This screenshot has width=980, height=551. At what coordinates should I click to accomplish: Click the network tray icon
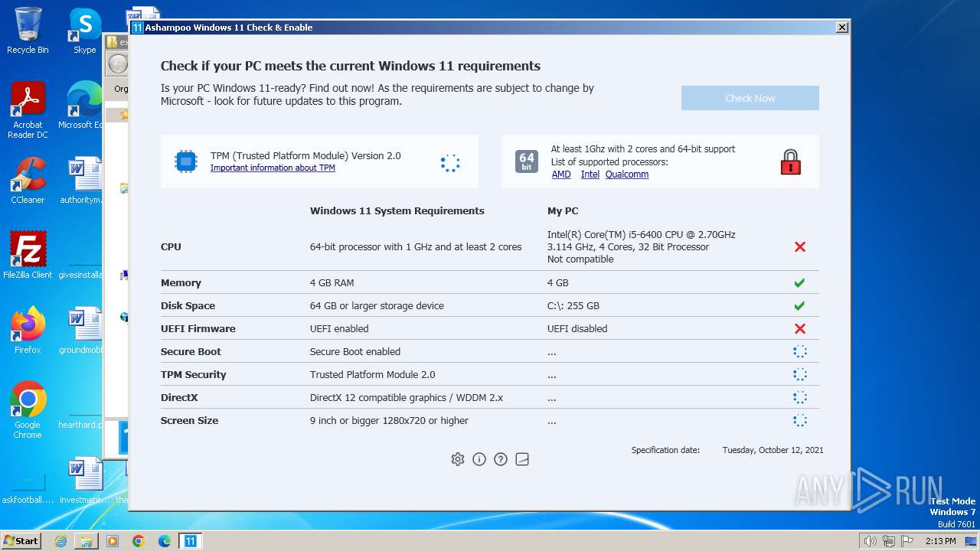coord(889,541)
